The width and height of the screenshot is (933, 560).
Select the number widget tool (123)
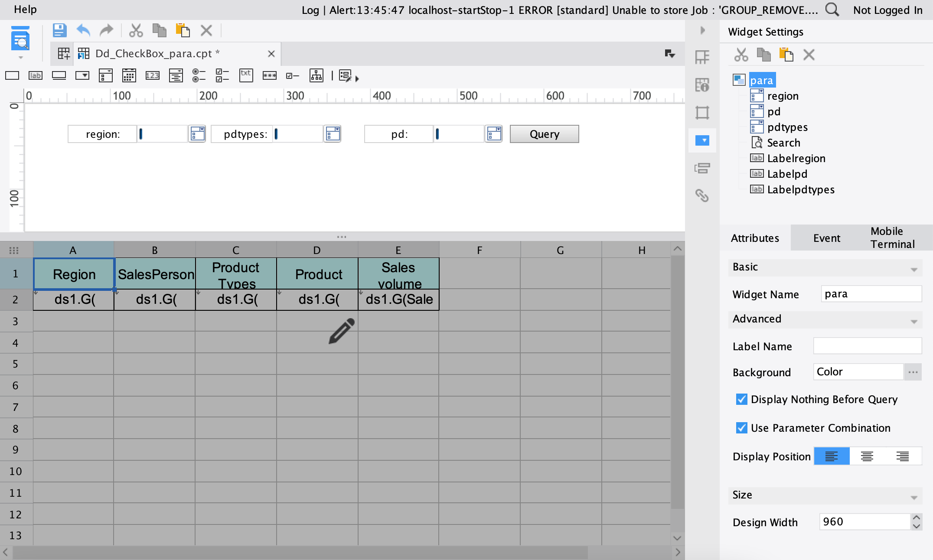(152, 75)
